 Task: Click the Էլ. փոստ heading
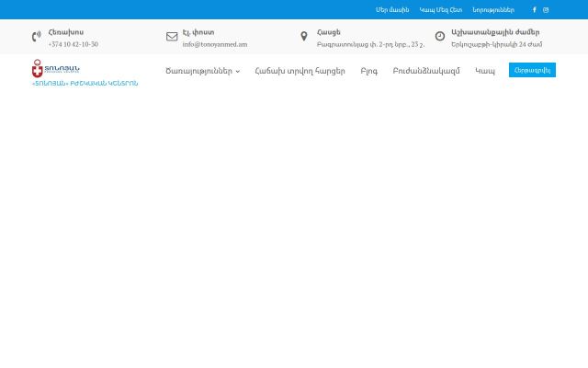click(198, 32)
